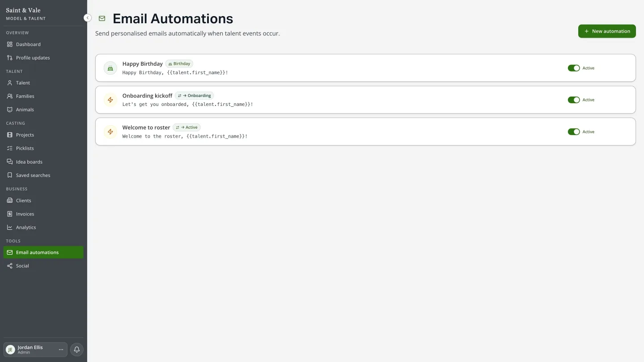This screenshot has width=644, height=362.
Task: Click the Saved searches bookmark icon
Action: click(x=10, y=175)
